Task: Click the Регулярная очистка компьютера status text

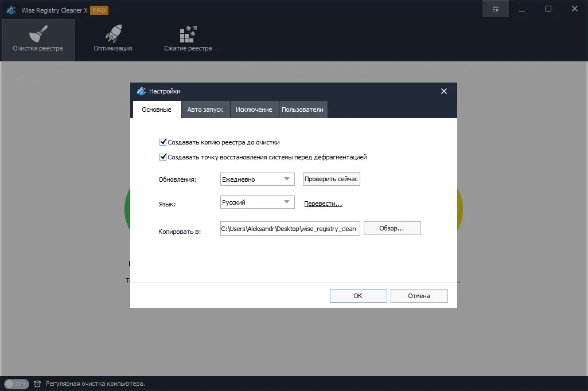Action: [95, 384]
